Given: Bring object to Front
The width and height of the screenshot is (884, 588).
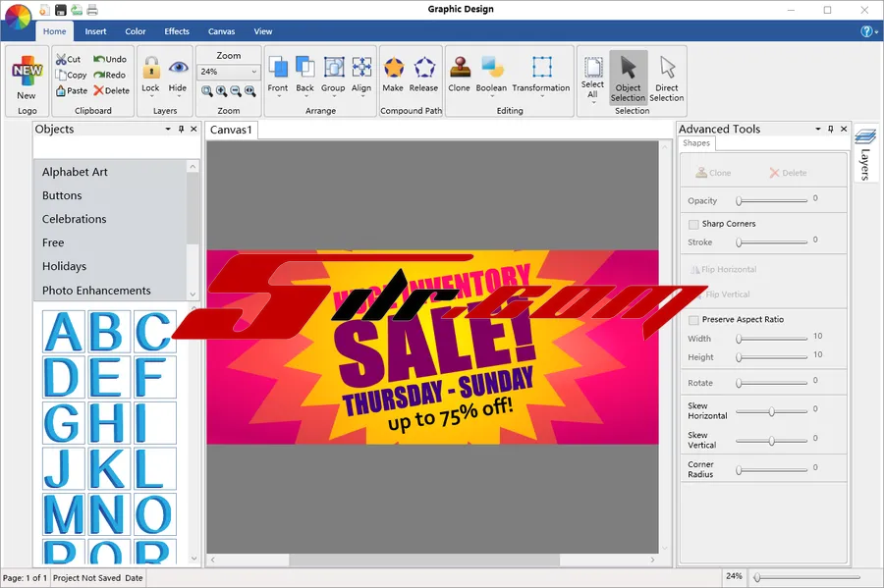Looking at the screenshot, I should click(278, 75).
